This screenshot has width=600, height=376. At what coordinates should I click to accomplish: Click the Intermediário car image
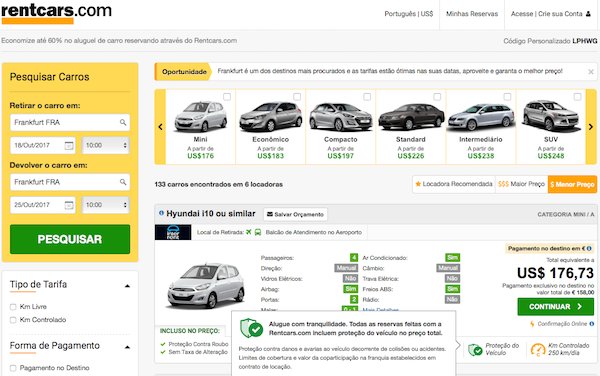481,117
